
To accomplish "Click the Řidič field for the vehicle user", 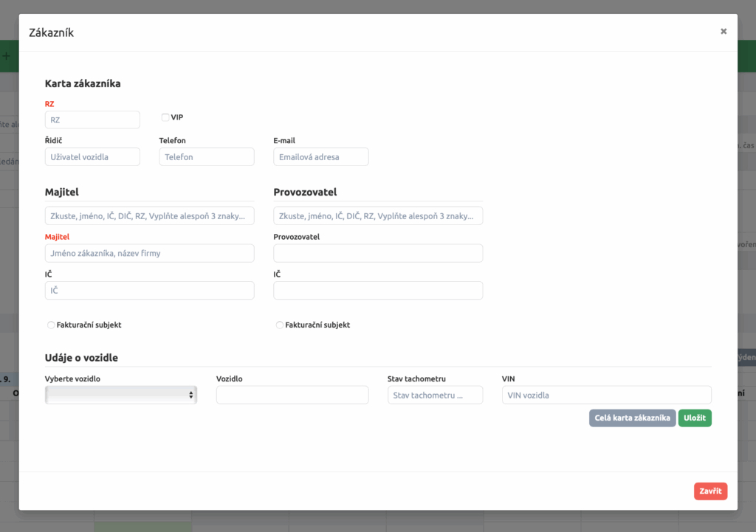I will click(92, 156).
